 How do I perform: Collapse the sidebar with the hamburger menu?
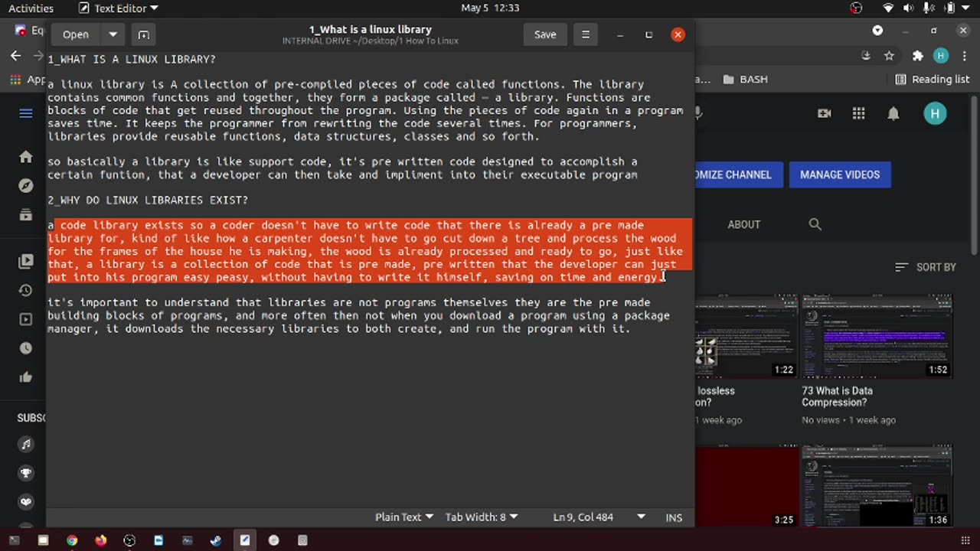coord(25,112)
